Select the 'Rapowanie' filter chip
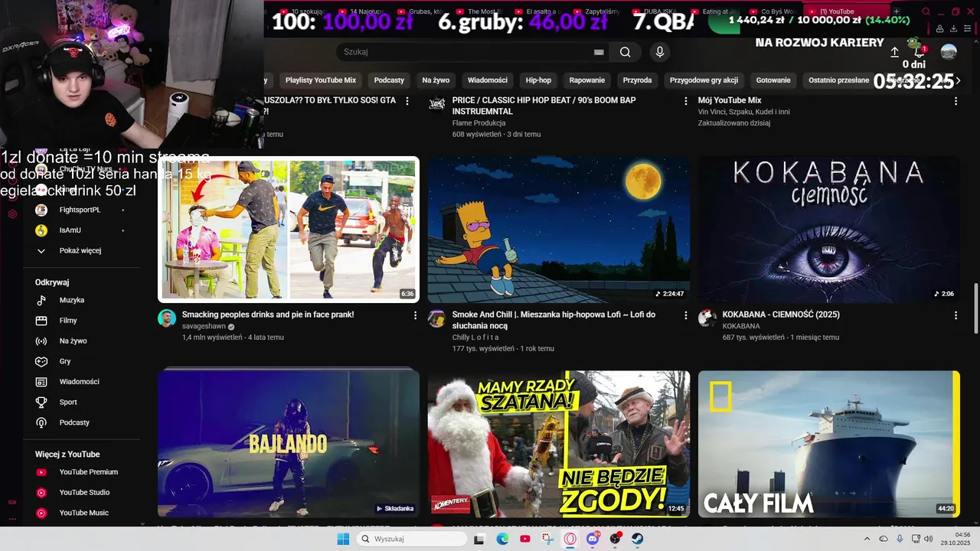 587,80
